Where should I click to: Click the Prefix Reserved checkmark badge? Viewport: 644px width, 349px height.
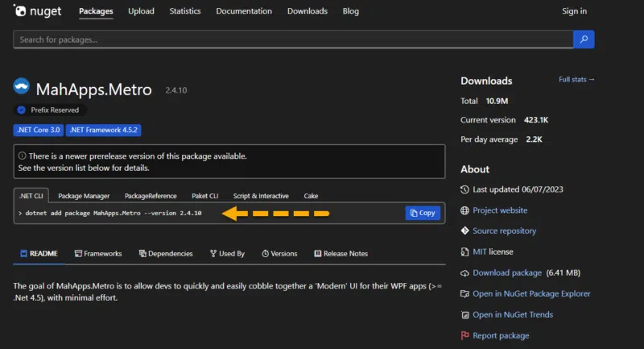pyautogui.click(x=22, y=110)
